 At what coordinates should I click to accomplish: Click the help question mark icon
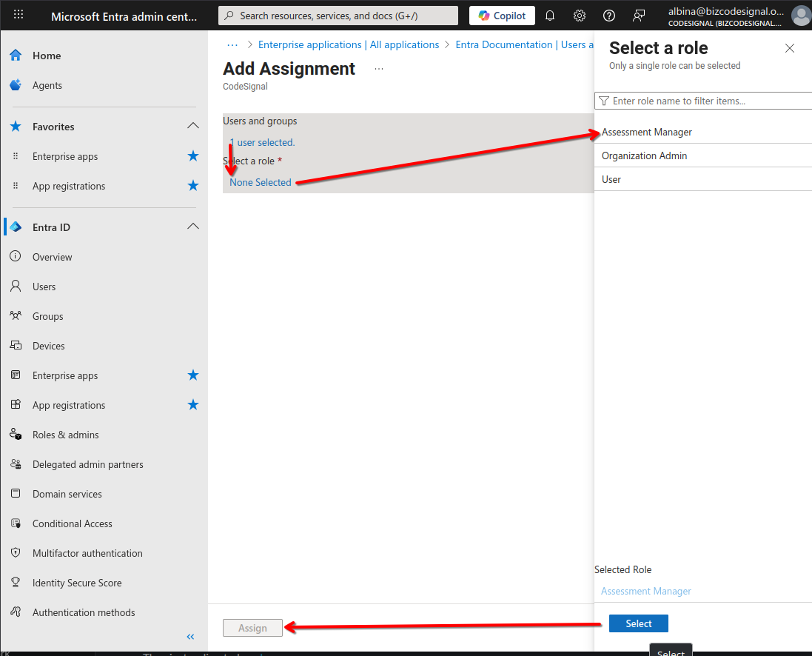609,16
